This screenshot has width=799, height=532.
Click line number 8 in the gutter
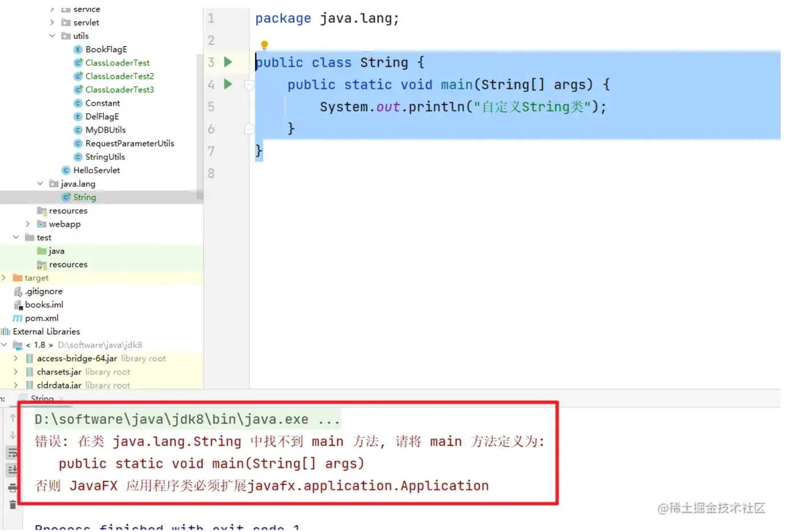point(211,173)
